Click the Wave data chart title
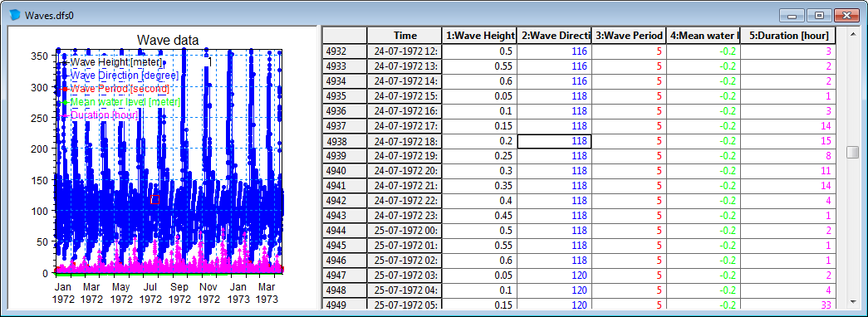Screen dimensions: 868x317 point(168,40)
